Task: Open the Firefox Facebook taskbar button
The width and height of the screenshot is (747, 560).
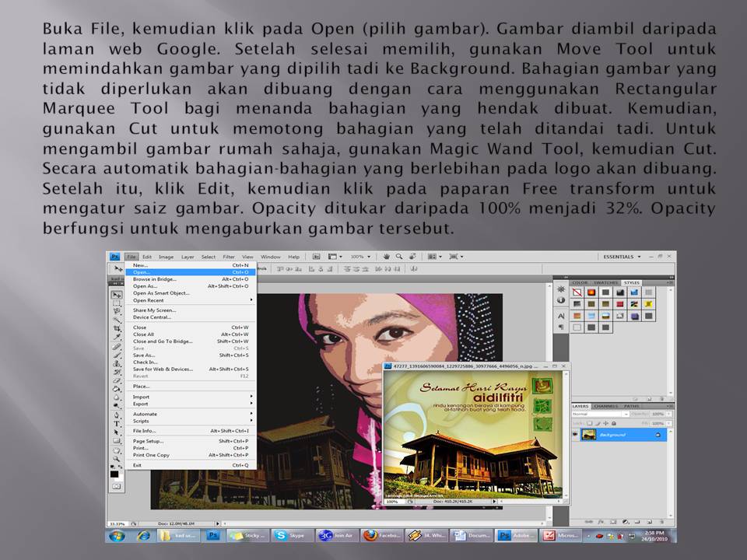Action: [x=383, y=536]
